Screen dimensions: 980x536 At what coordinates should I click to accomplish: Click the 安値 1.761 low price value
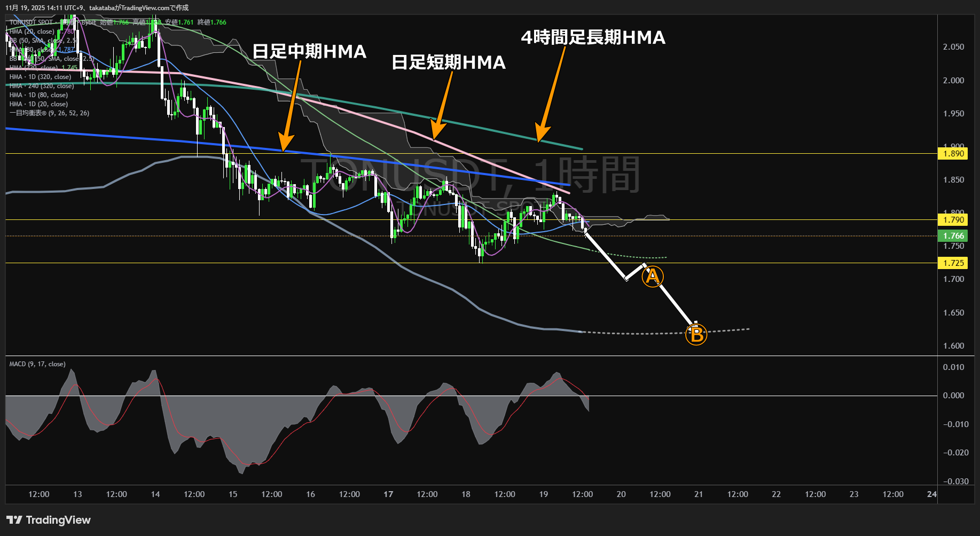(x=179, y=22)
